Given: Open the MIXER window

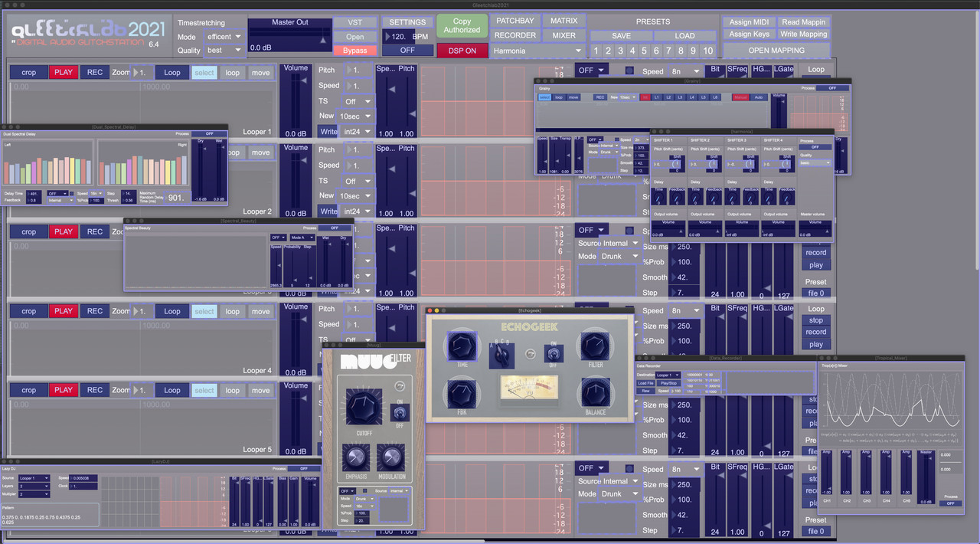Looking at the screenshot, I should point(564,35).
